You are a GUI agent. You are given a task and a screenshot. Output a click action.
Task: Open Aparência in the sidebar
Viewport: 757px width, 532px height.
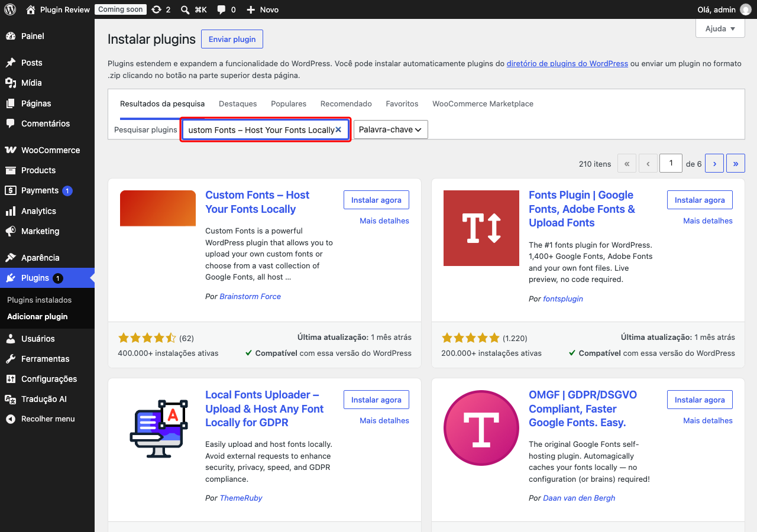pyautogui.click(x=47, y=258)
